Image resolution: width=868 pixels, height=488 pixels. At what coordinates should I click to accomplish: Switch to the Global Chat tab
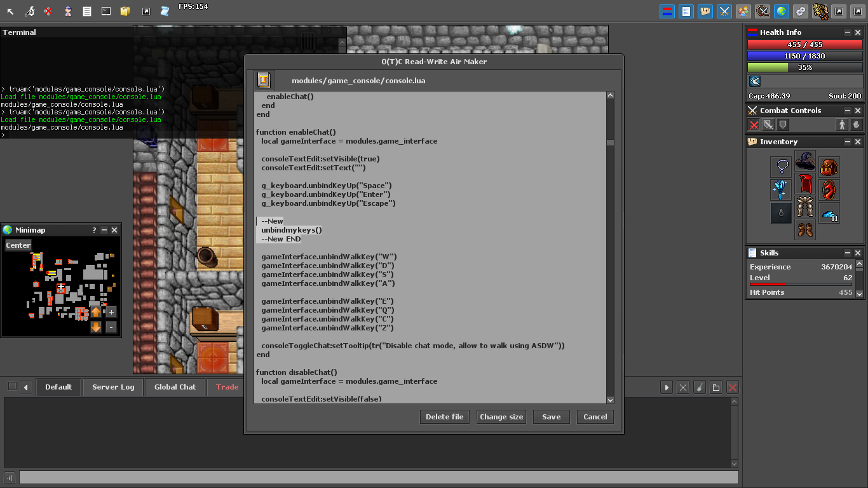click(x=175, y=387)
